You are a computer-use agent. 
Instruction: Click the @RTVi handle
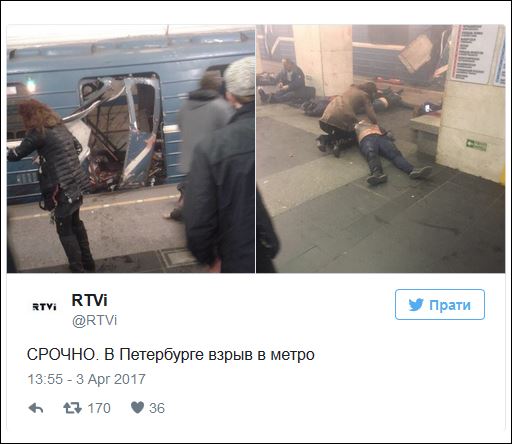tap(94, 320)
